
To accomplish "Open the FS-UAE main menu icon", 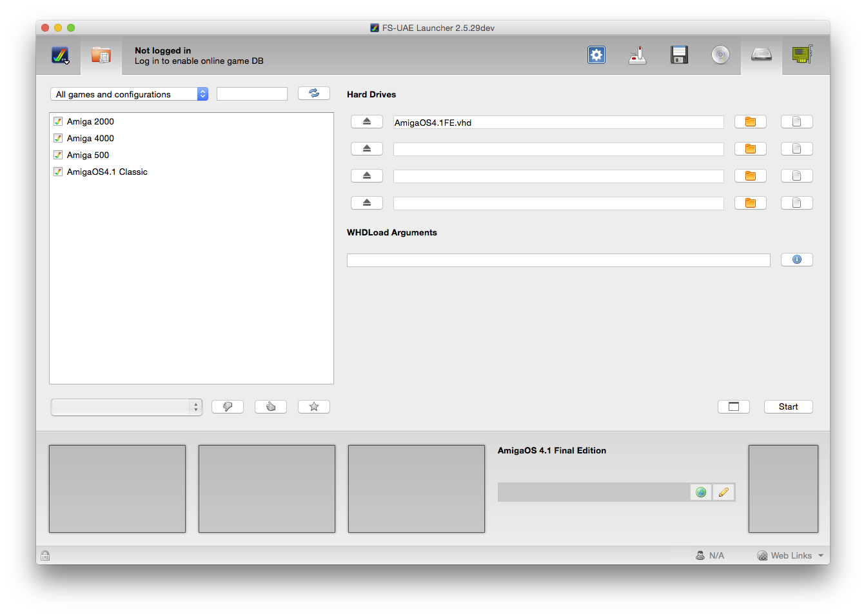I will pos(60,55).
